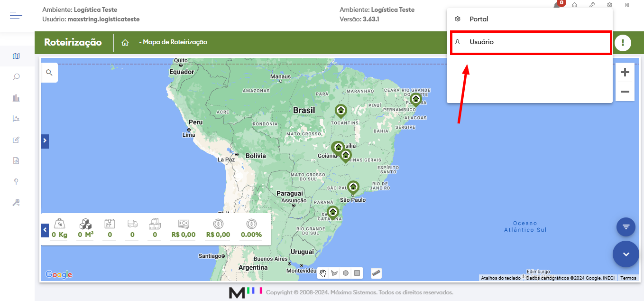Image resolution: width=644 pixels, height=301 pixels.
Task: Zoom out using the map minus control
Action: point(625,91)
